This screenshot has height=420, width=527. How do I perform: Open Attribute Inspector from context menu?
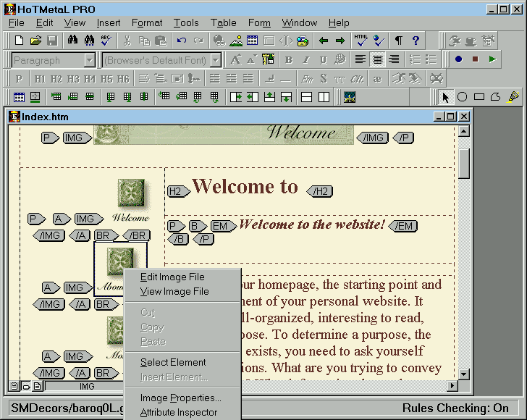point(179,412)
